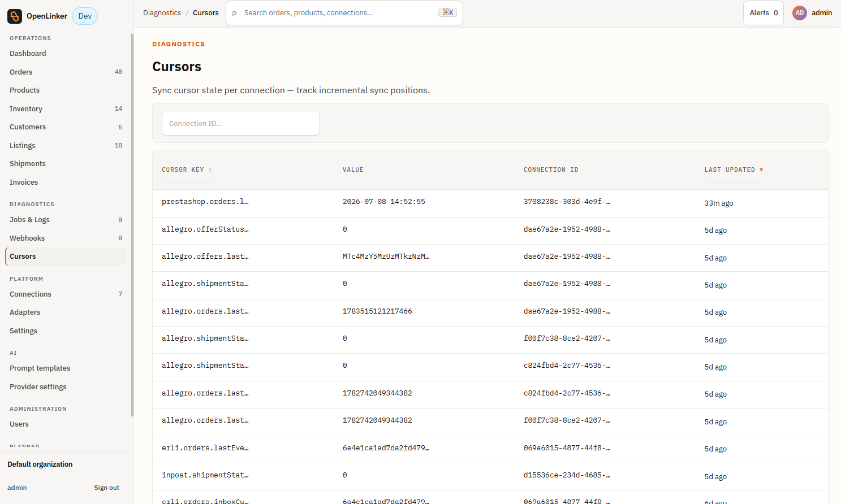Click erli.orders.lastEve… cursor key

[x=205, y=448]
